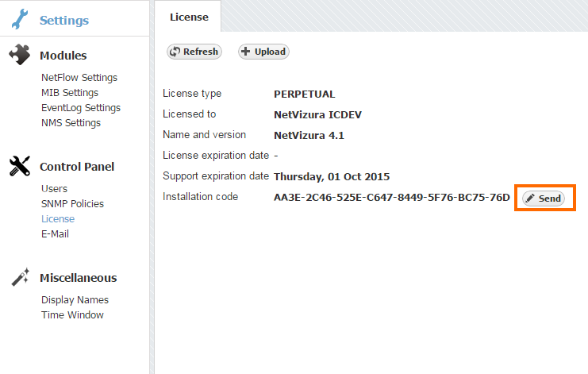Open MIB Settings
The width and height of the screenshot is (588, 374).
click(x=70, y=93)
